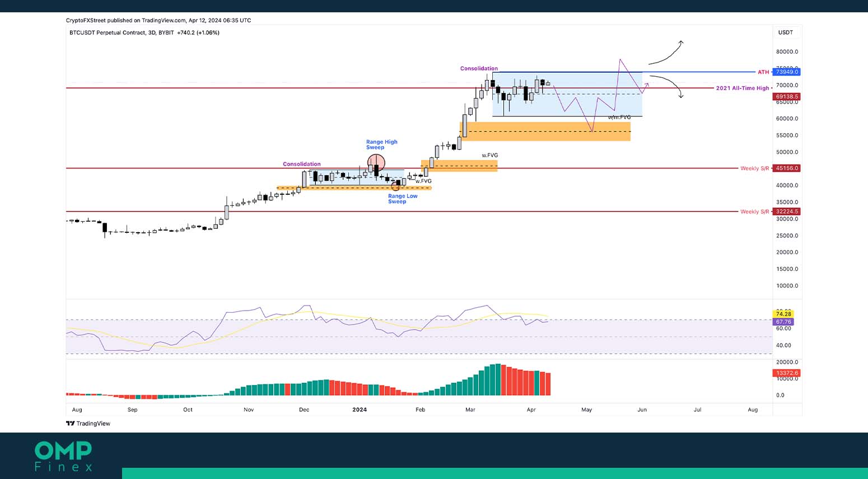Viewport: 868px width, 479px height.
Task: Click the histogram axis label 0.0
Action: click(780, 395)
